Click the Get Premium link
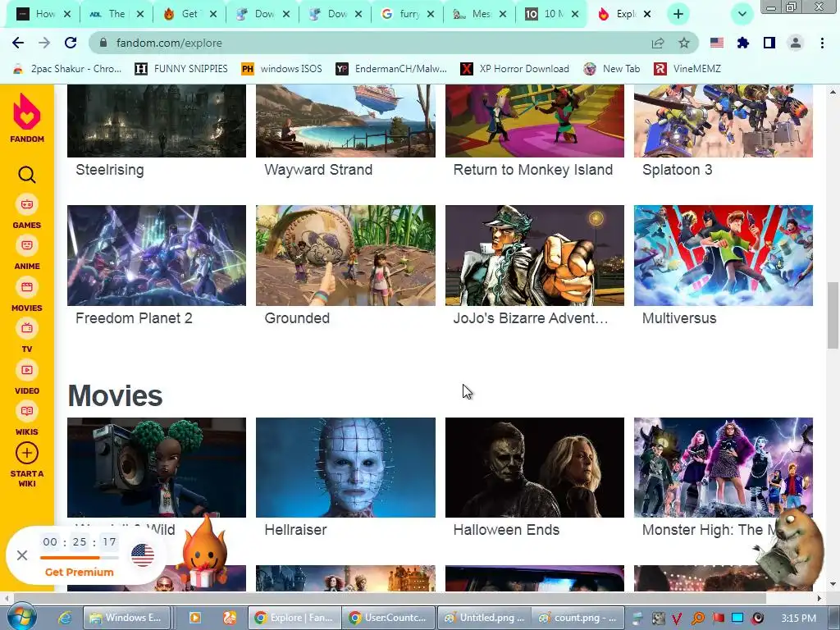Screen dimensions: 840x630 click(x=80, y=572)
